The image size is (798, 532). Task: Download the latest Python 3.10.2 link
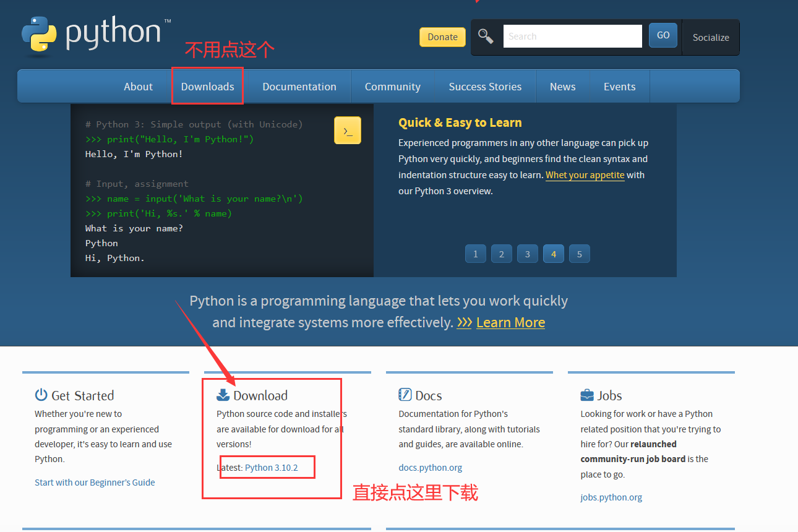click(x=272, y=468)
